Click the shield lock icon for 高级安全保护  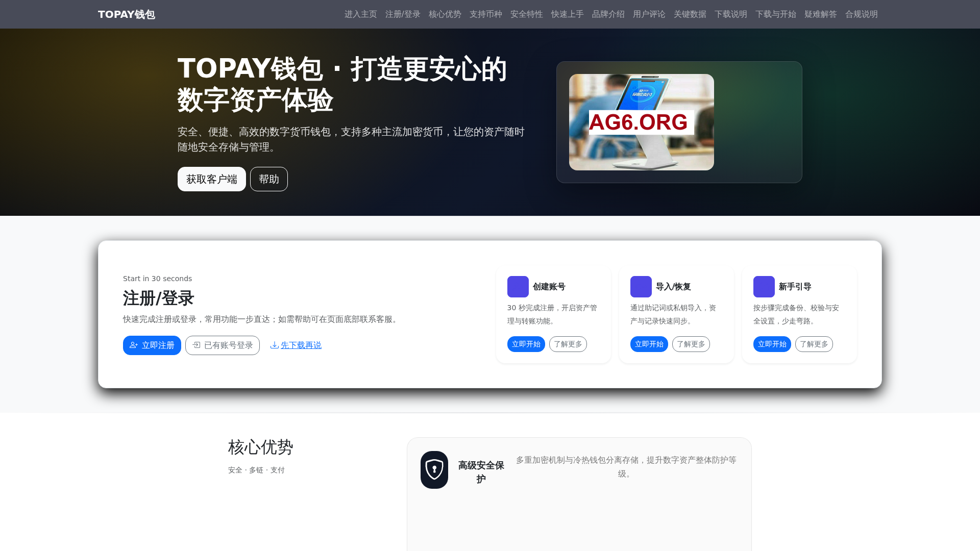coord(434,470)
